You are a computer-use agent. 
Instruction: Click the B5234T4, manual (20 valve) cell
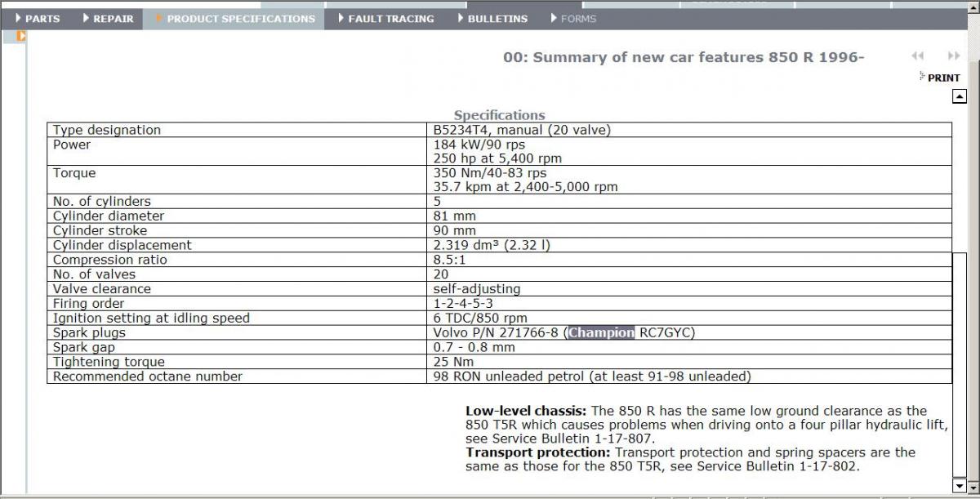click(x=522, y=130)
